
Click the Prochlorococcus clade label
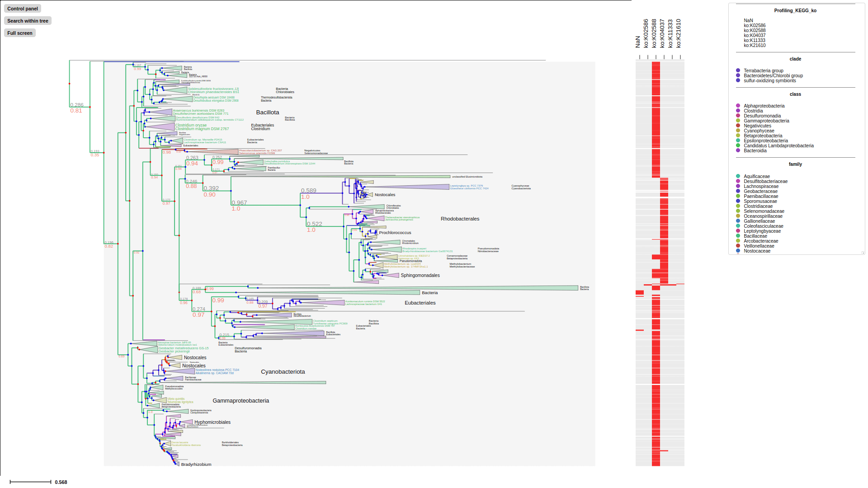tap(395, 233)
